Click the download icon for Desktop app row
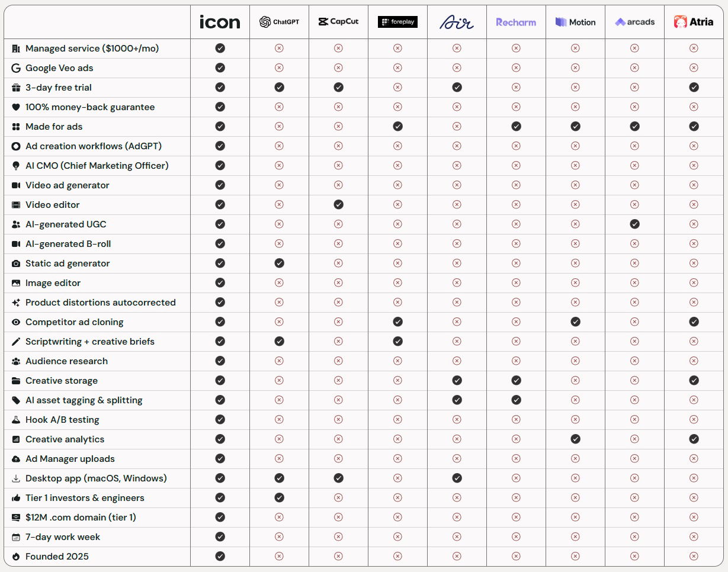Image resolution: width=728 pixels, height=572 pixels. pos(16,478)
